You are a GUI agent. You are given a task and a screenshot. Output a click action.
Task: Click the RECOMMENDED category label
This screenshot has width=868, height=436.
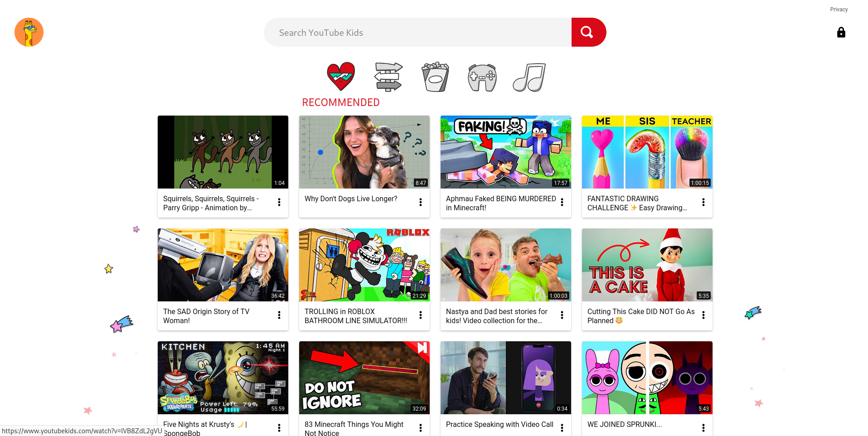tap(341, 102)
